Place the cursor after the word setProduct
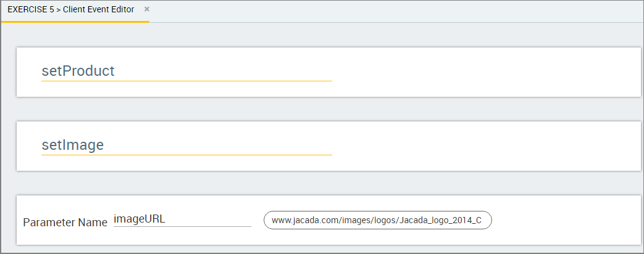The height and width of the screenshot is (254, 644). (115, 71)
